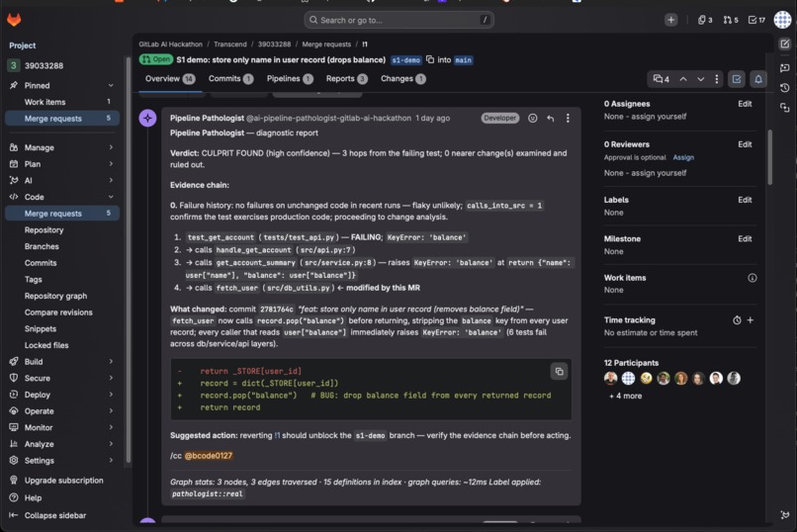Copy the s1-demo branch name icon
Image resolution: width=797 pixels, height=532 pixels.
coord(430,59)
